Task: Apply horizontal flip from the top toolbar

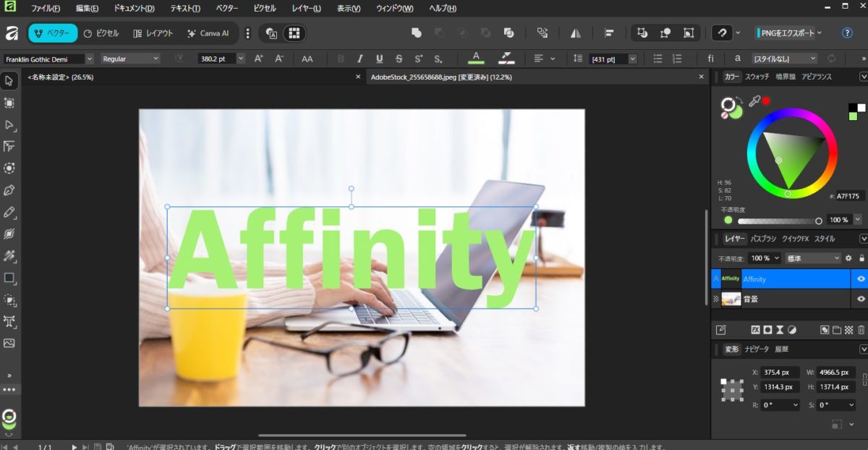Action: click(574, 33)
